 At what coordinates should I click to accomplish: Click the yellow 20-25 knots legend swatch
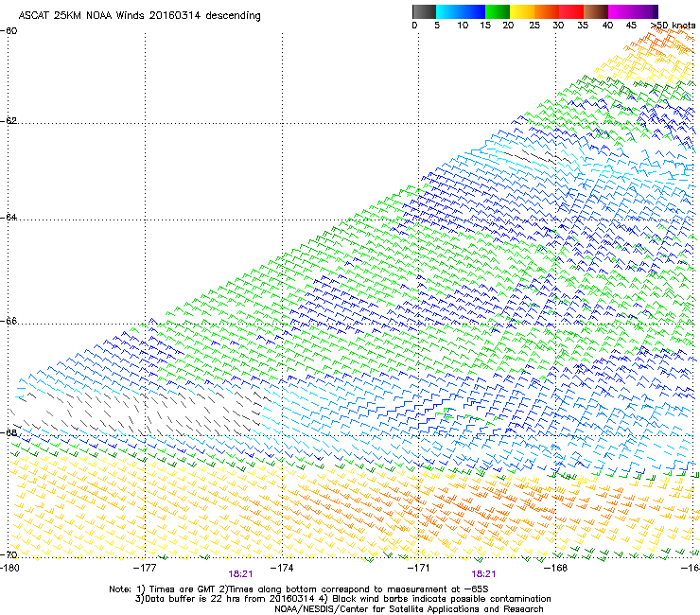coord(522,11)
